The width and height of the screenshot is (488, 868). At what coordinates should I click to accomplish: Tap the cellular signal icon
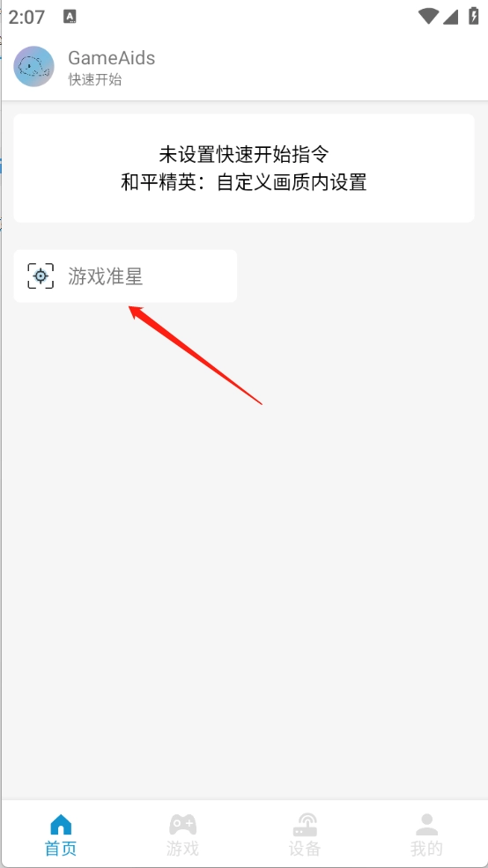coord(450,17)
